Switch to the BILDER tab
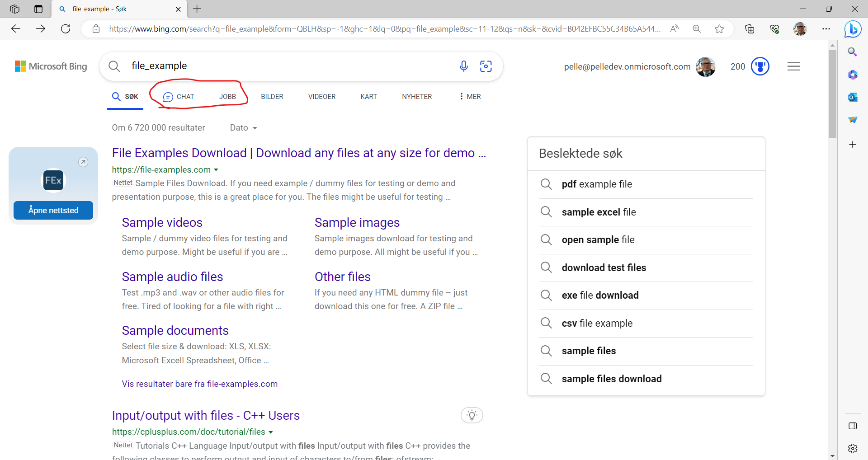 click(272, 97)
